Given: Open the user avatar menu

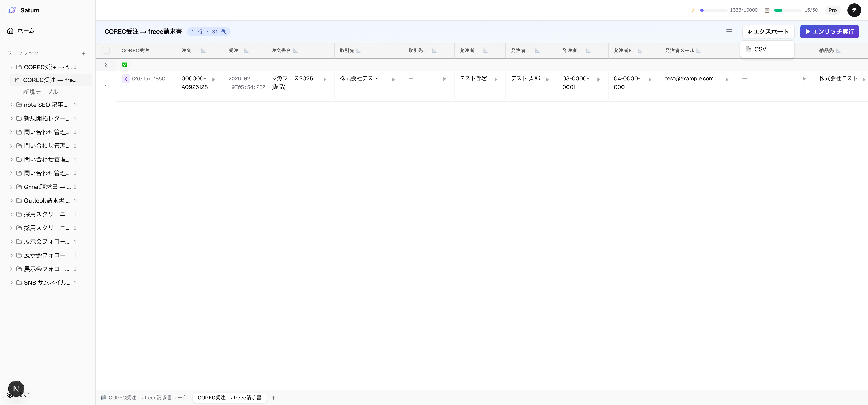Looking at the screenshot, I should click(854, 10).
